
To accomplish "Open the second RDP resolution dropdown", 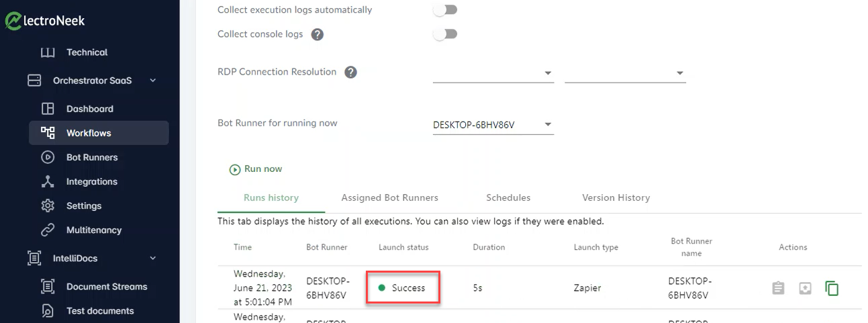I will click(x=625, y=73).
